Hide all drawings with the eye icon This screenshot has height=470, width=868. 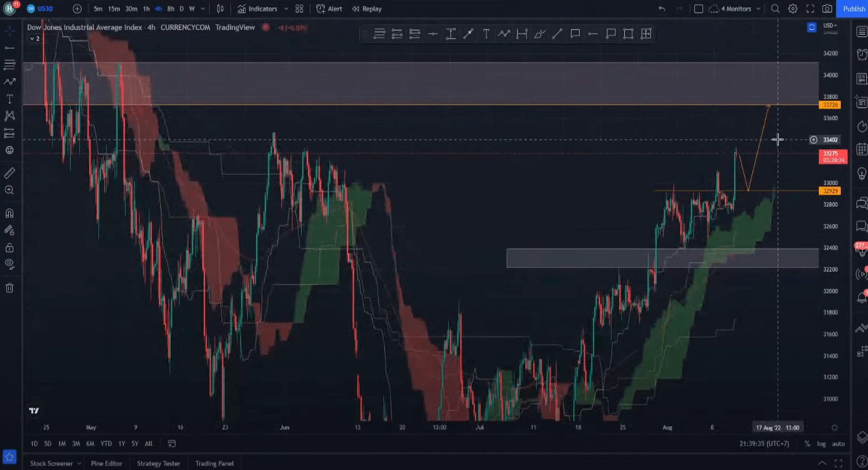click(9, 265)
